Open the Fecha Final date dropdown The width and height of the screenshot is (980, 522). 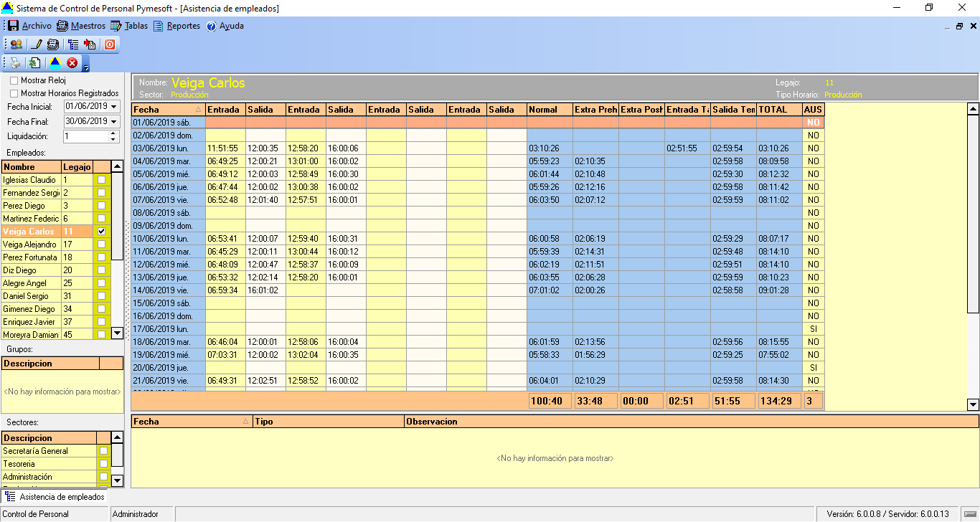(113, 121)
